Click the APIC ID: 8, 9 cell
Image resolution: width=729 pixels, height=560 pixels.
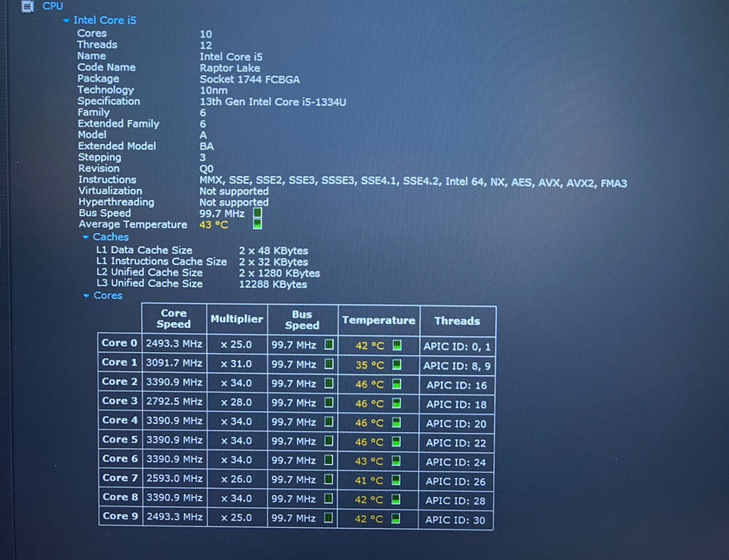coord(457,366)
